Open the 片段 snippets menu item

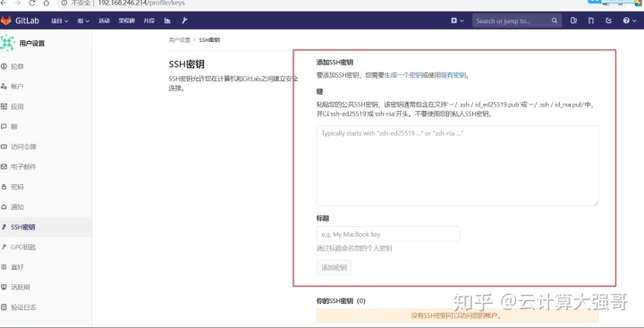click(149, 21)
